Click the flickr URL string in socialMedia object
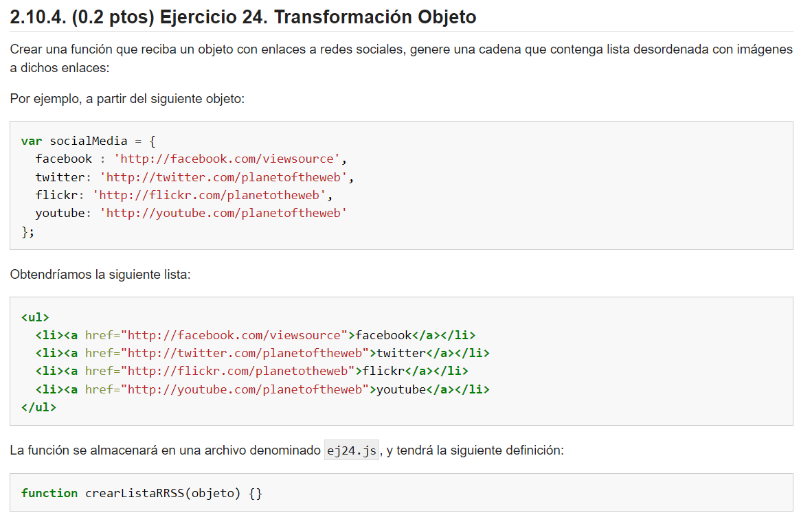Image resolution: width=812 pixels, height=526 pixels. (x=210, y=195)
